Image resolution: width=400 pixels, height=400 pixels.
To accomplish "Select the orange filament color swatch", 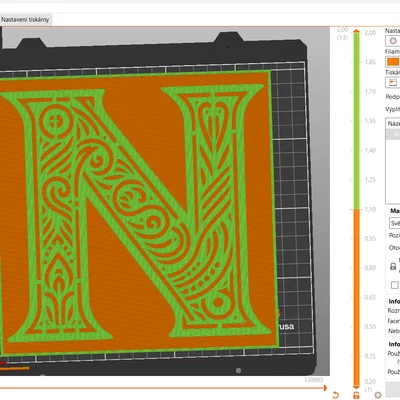I will point(393,62).
